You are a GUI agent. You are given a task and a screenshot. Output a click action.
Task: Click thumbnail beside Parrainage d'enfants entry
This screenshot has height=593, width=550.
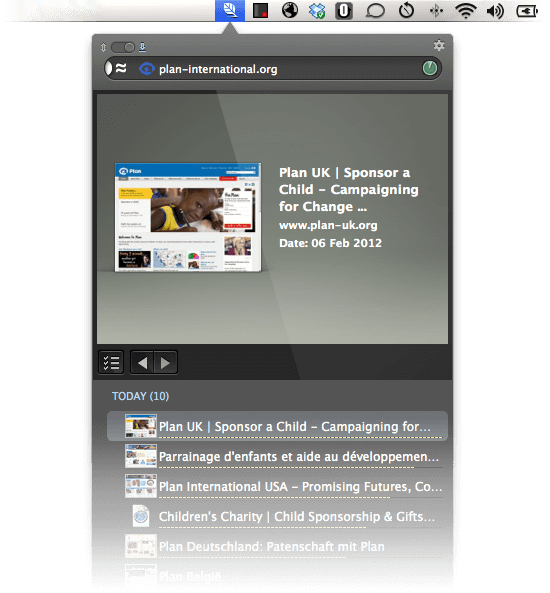140,456
